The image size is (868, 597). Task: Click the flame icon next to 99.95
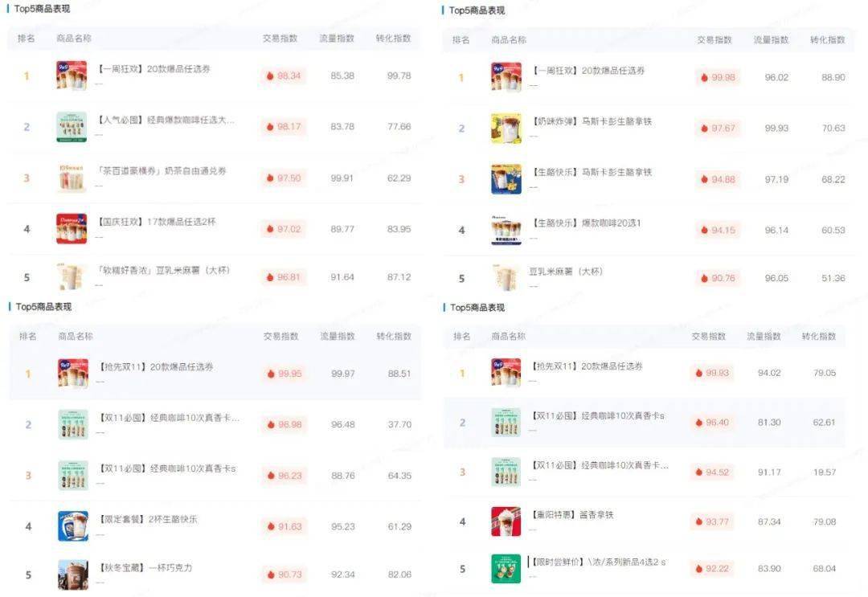271,374
